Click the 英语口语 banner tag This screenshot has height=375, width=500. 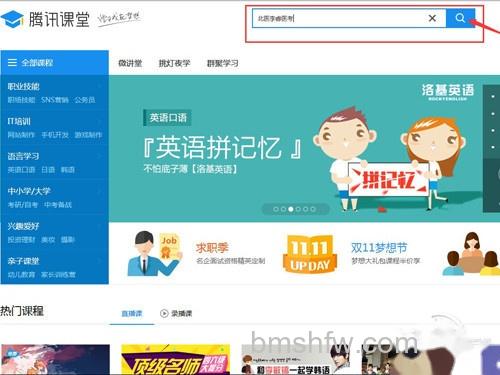point(168,118)
